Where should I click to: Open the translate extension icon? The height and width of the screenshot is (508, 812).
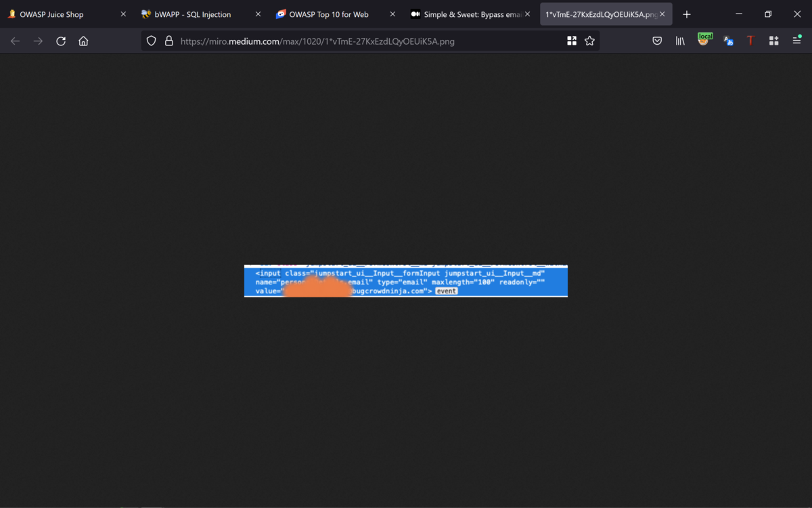728,41
